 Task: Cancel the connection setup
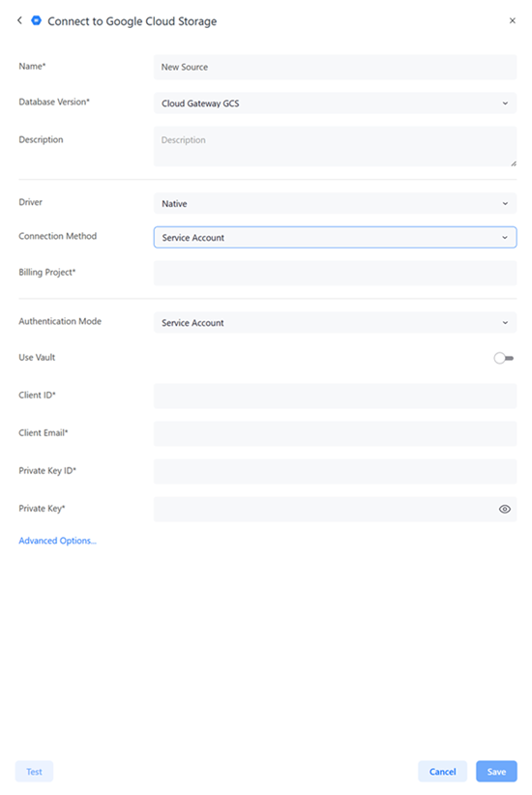[x=442, y=771]
